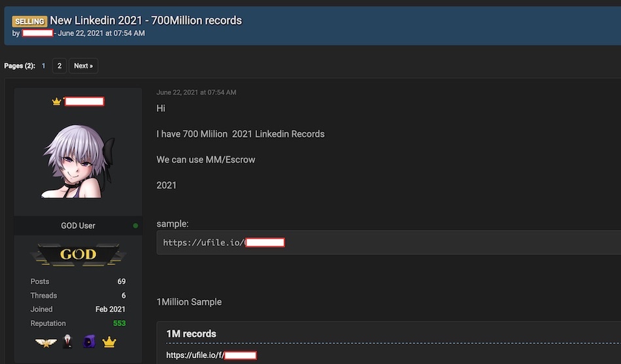
Task: Click the green online status dot
Action: [135, 225]
